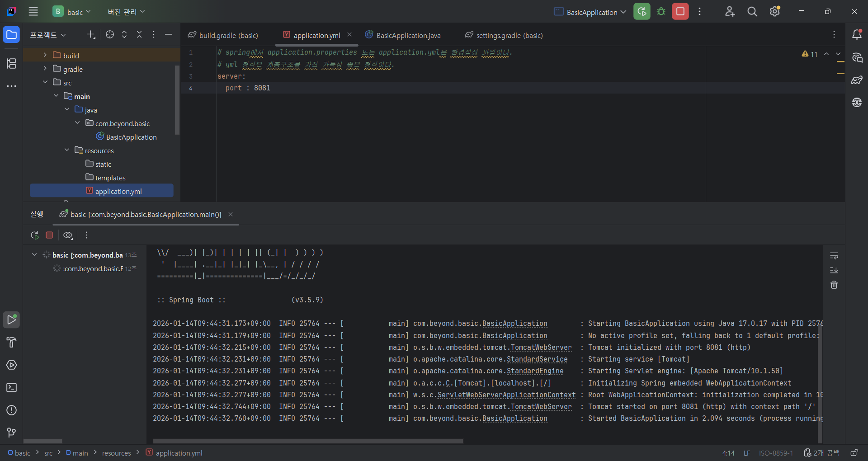Open AI Assistant tool window
The image size is (868, 461).
point(857,57)
